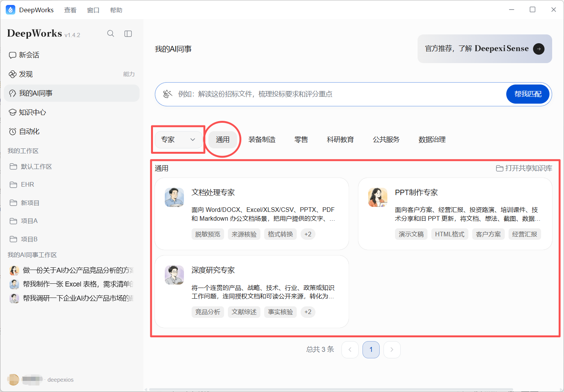
Task: Select the 科研教育 category tab
Action: [x=340, y=140]
